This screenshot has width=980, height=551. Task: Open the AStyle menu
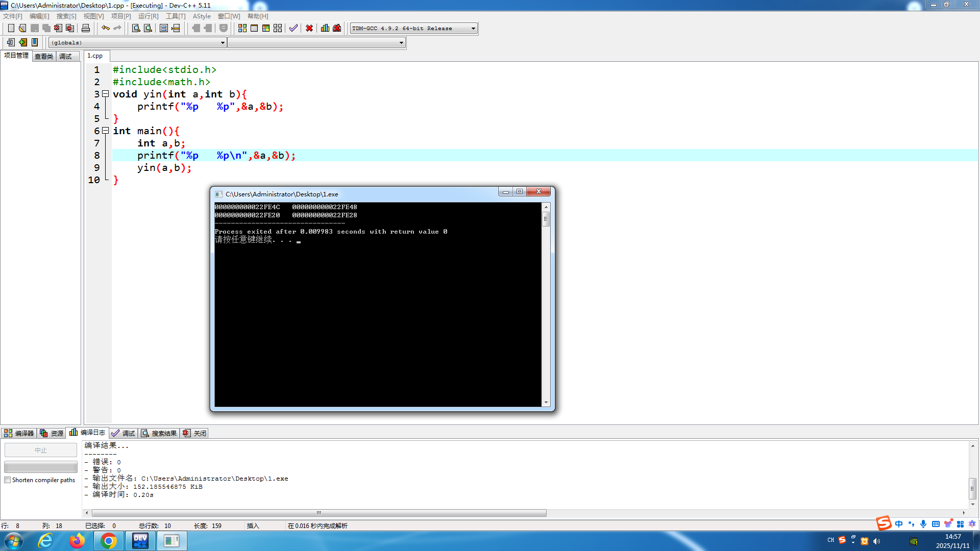[201, 16]
